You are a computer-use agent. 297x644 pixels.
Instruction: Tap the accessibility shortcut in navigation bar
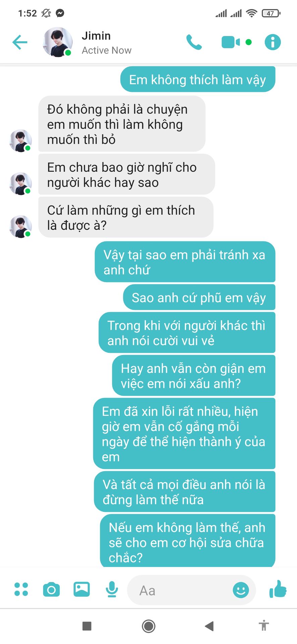click(264, 626)
